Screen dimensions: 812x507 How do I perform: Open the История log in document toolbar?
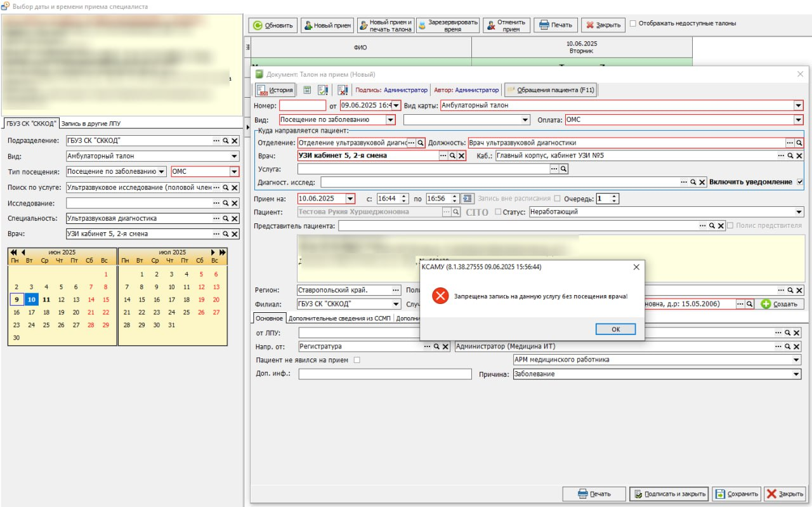pos(275,90)
